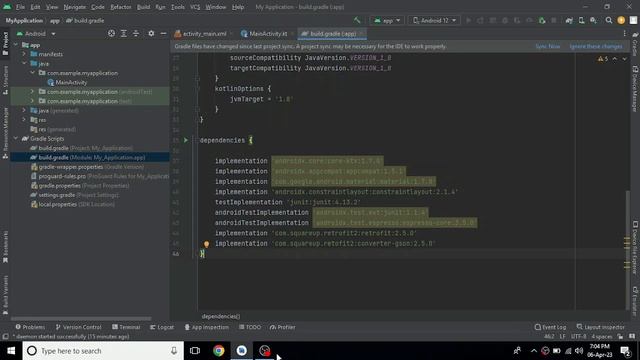Expand the java (generated) folder
Viewport: 640px width, 360px height.
click(24, 110)
